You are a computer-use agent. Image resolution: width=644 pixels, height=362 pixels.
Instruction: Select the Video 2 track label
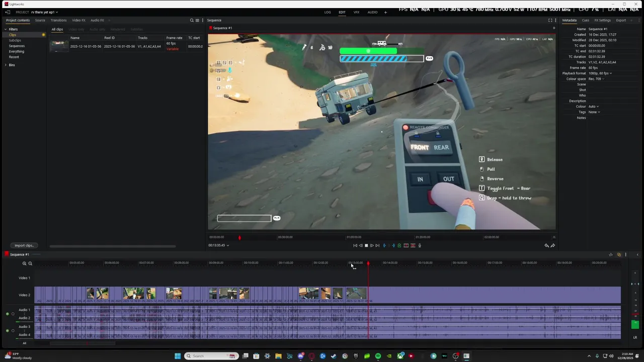[24, 295]
